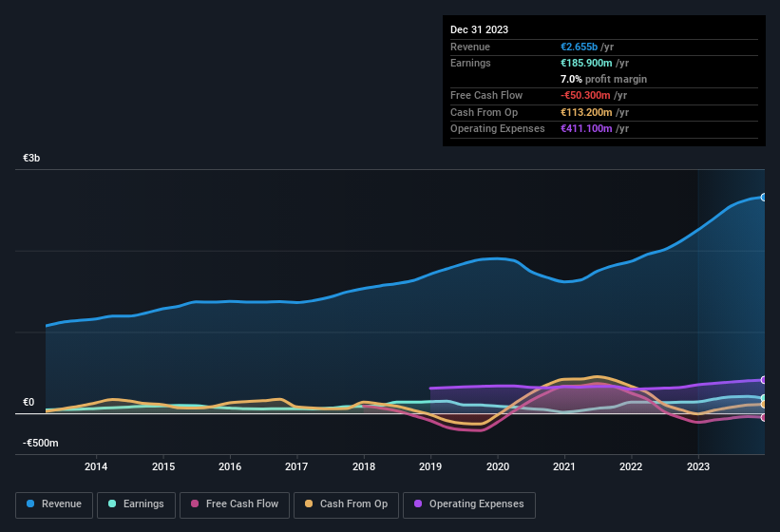
Task: Select the 2019 year label on axis
Action: (430, 466)
